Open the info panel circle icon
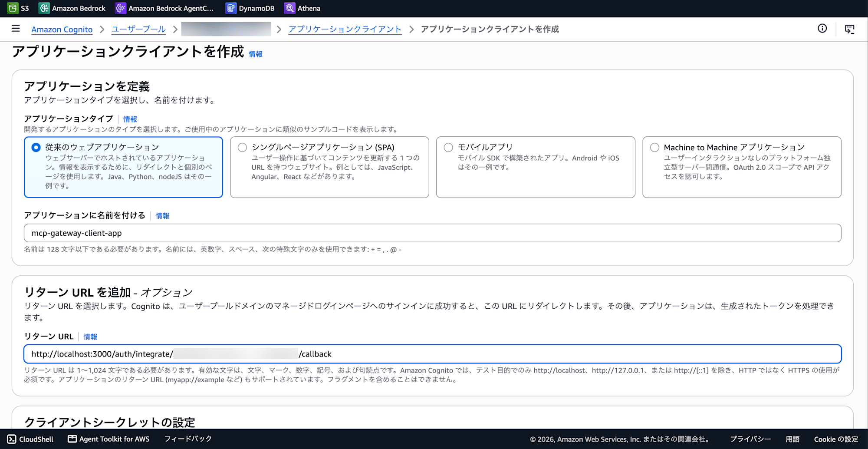The image size is (868, 449). coord(822,29)
